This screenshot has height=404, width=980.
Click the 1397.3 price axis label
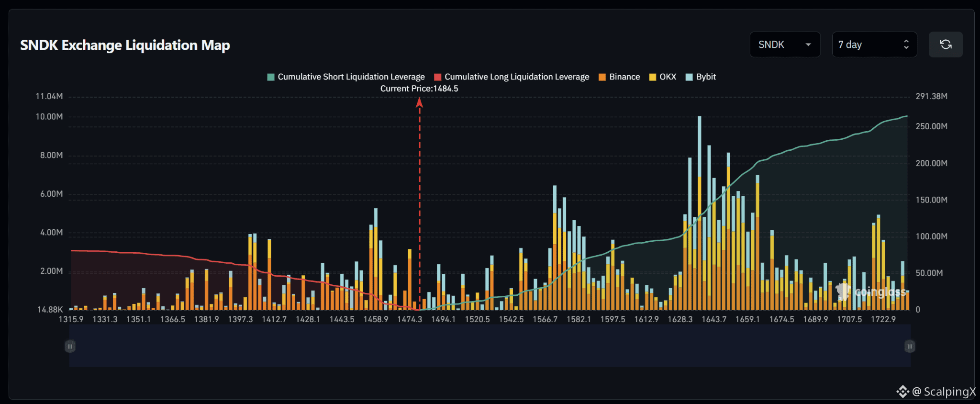[x=240, y=319]
